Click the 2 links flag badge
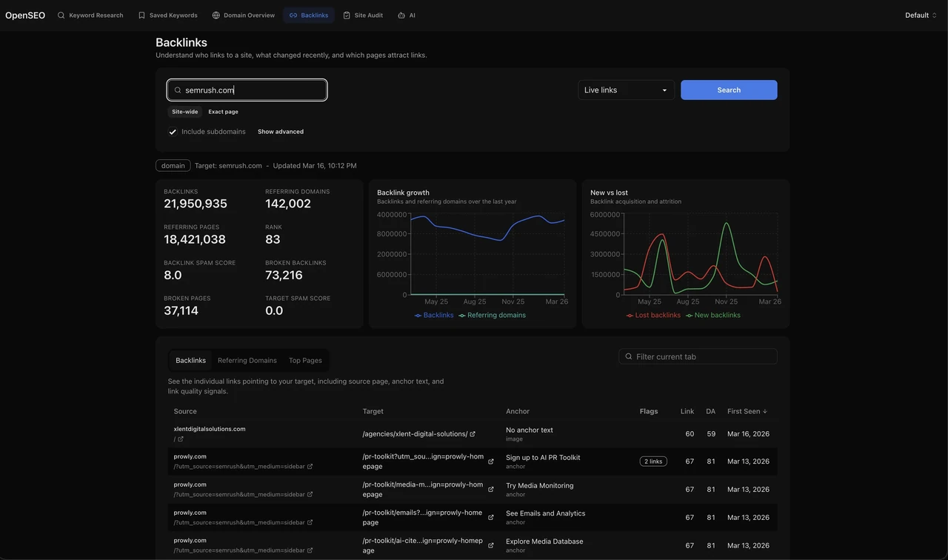948x560 pixels. click(x=653, y=461)
